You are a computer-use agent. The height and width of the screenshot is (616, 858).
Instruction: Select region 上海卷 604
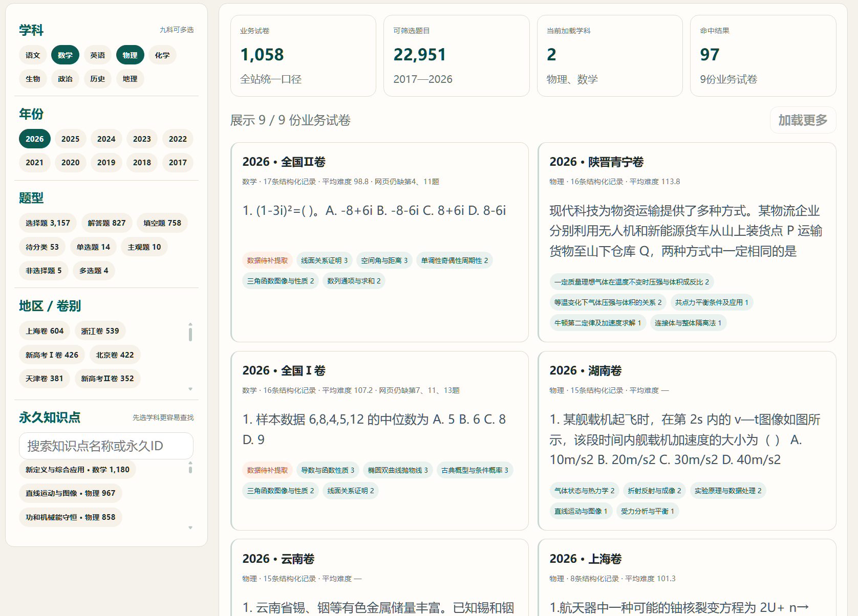(45, 331)
